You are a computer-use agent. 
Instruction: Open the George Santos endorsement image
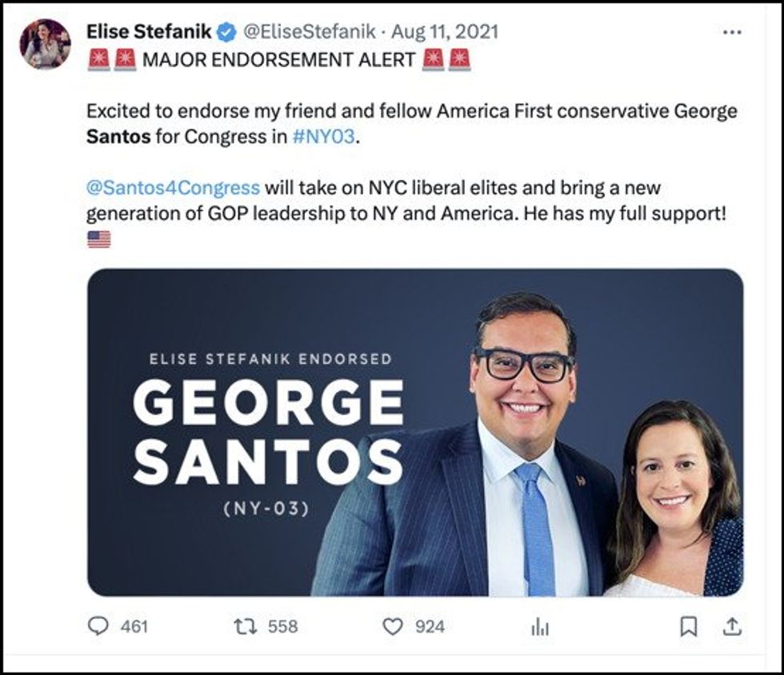pyautogui.click(x=414, y=432)
